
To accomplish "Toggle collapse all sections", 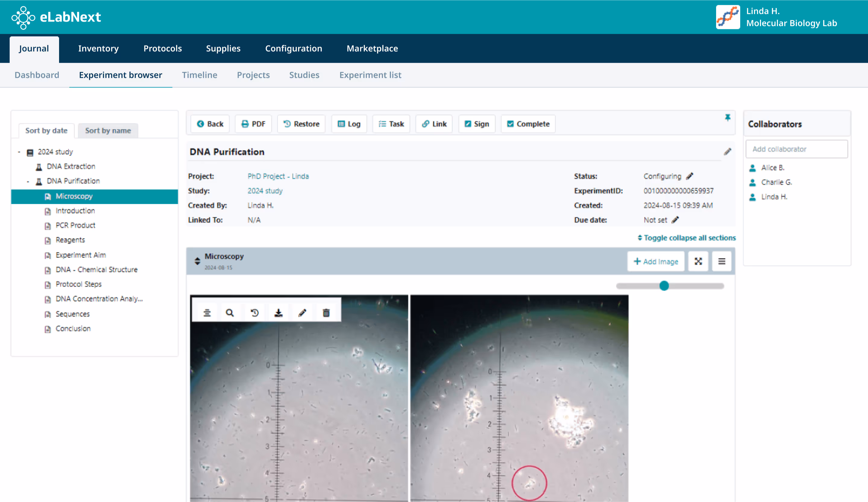I will point(687,238).
